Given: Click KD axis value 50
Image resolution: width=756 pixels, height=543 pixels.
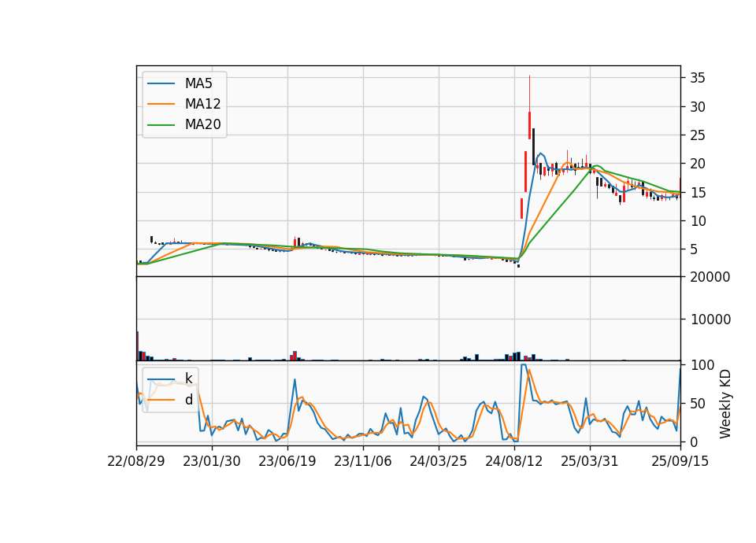Looking at the screenshot, I should click(698, 403).
